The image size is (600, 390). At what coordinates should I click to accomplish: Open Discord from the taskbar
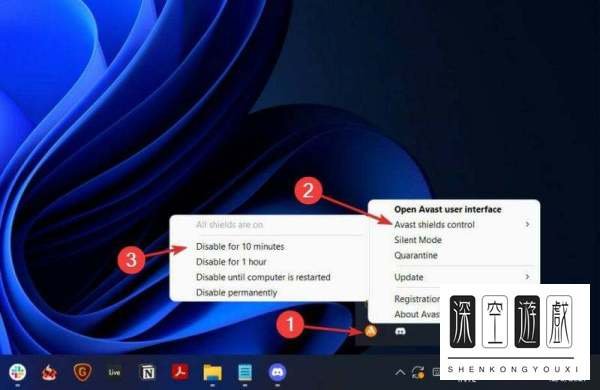277,372
